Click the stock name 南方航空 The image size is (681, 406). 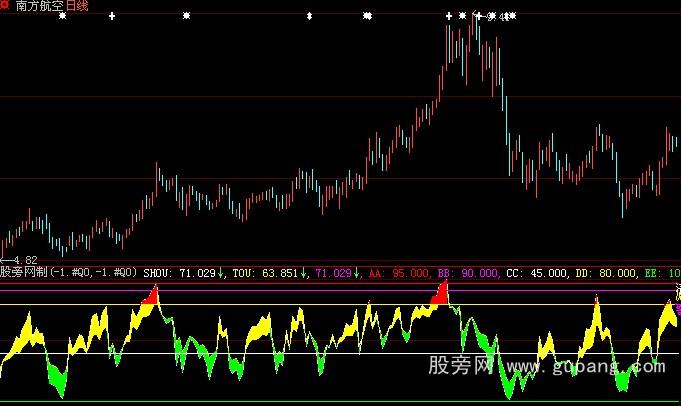tap(40, 6)
